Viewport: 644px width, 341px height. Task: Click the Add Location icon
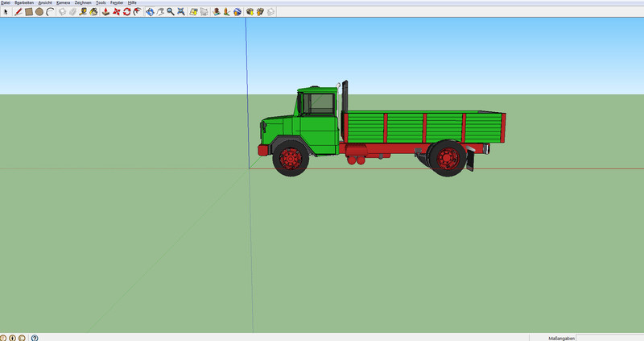point(193,12)
